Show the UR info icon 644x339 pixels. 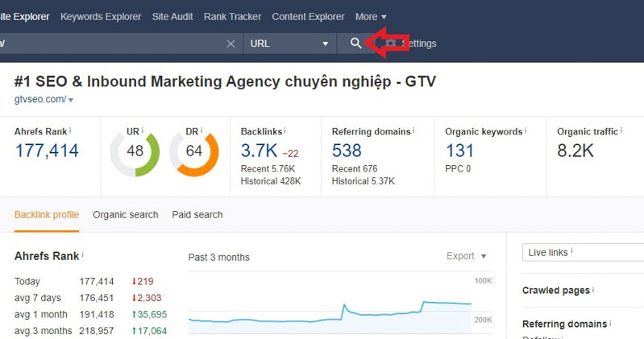point(142,130)
